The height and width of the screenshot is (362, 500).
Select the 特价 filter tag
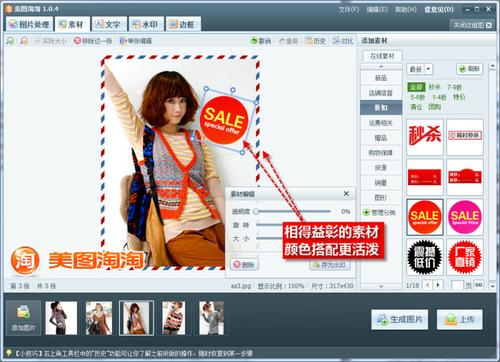459,97
